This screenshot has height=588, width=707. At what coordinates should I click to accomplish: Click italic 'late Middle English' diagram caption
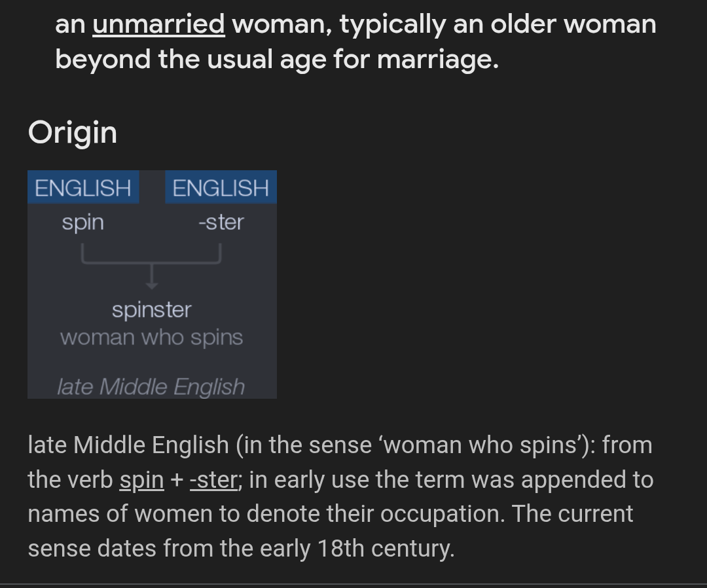point(151,387)
